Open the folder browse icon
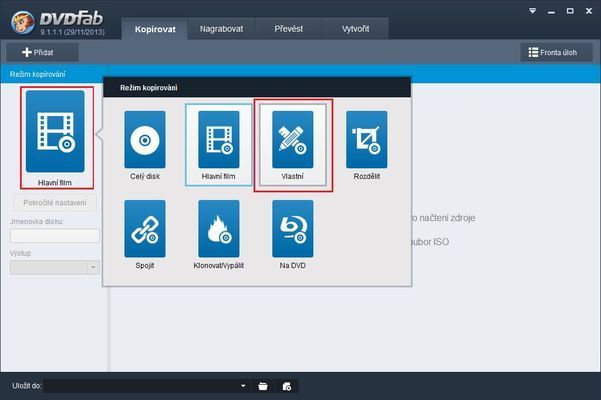601x400 pixels. pos(263,386)
